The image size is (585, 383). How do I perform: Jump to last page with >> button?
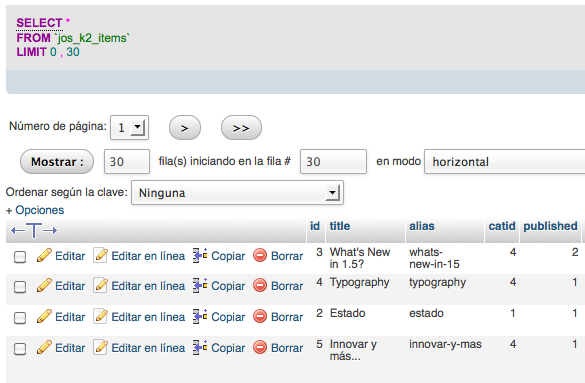tap(241, 128)
